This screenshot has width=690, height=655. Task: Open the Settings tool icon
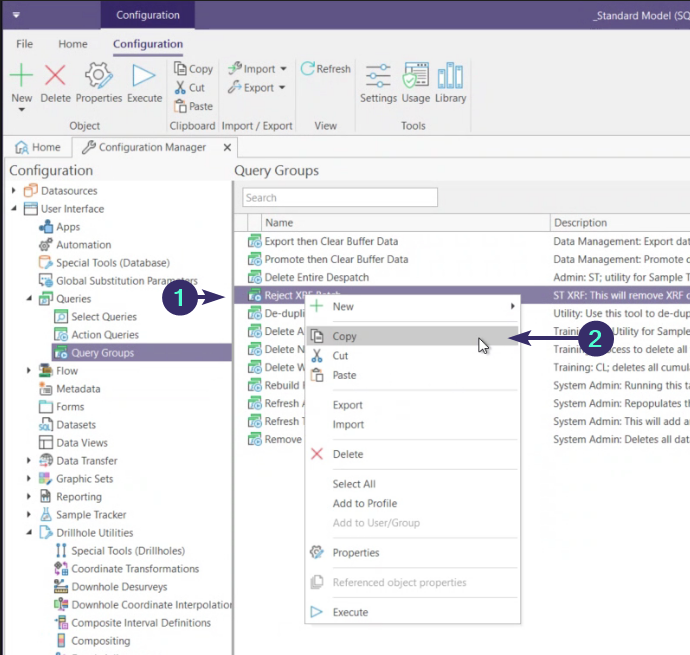[x=378, y=77]
